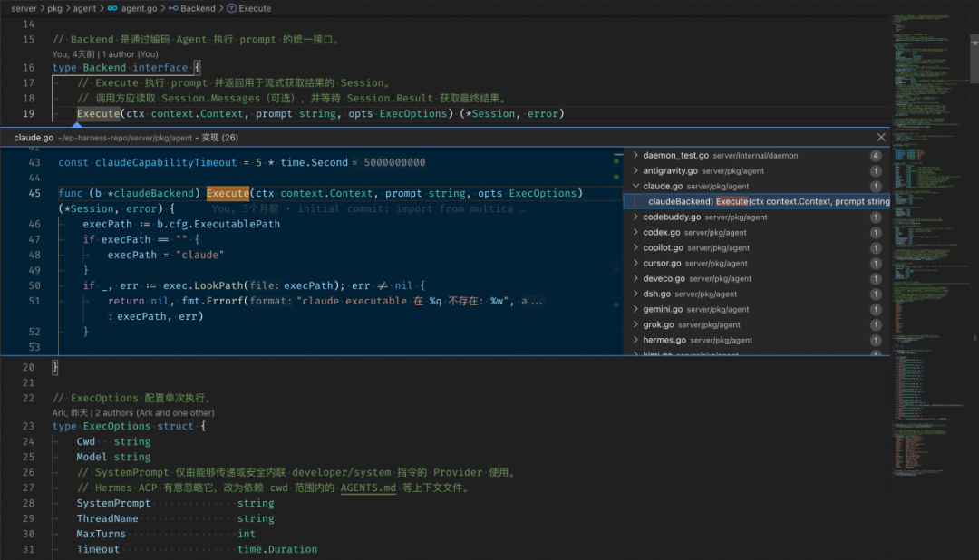The height and width of the screenshot is (560, 979).
Task: Click Execute on line 19 of the interface
Action: (98, 113)
